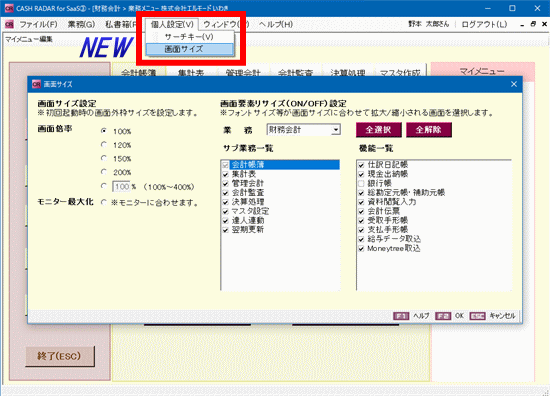Select the 150% screen scale radio

point(104,158)
